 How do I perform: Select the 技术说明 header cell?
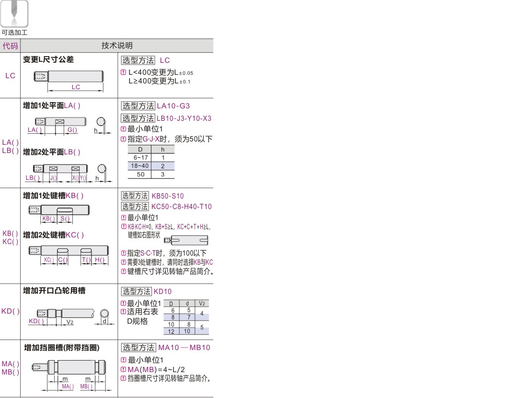116,46
